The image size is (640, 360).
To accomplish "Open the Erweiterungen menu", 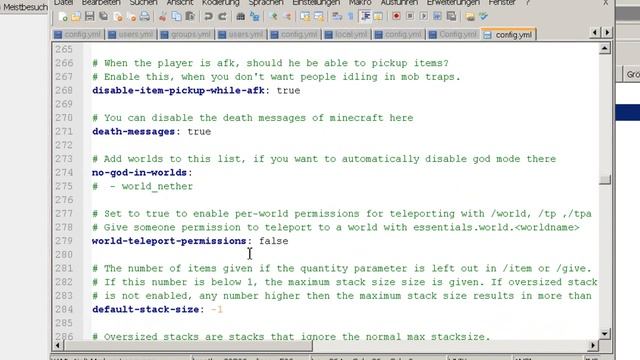I will [x=453, y=2].
